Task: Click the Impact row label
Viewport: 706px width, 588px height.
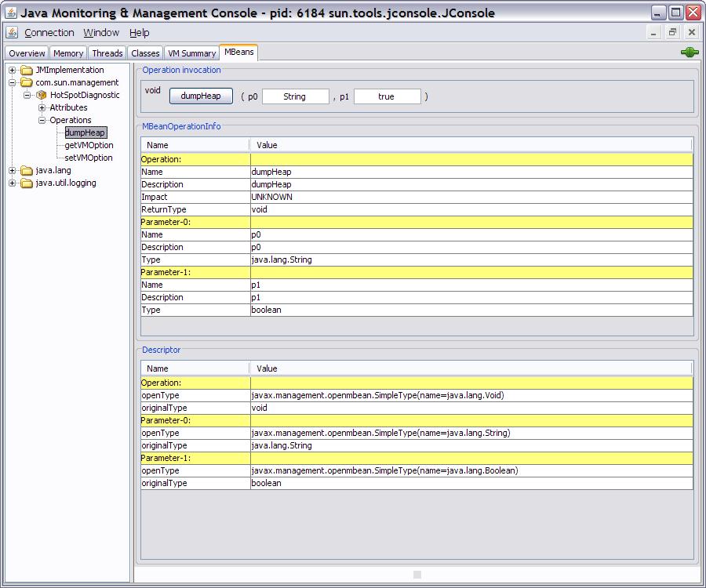Action: pyautogui.click(x=195, y=197)
